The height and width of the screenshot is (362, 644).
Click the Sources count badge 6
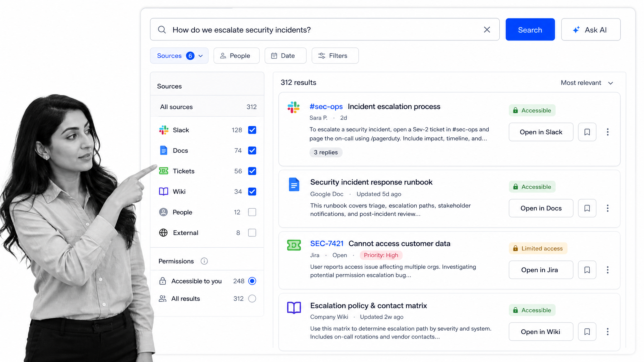pyautogui.click(x=190, y=56)
